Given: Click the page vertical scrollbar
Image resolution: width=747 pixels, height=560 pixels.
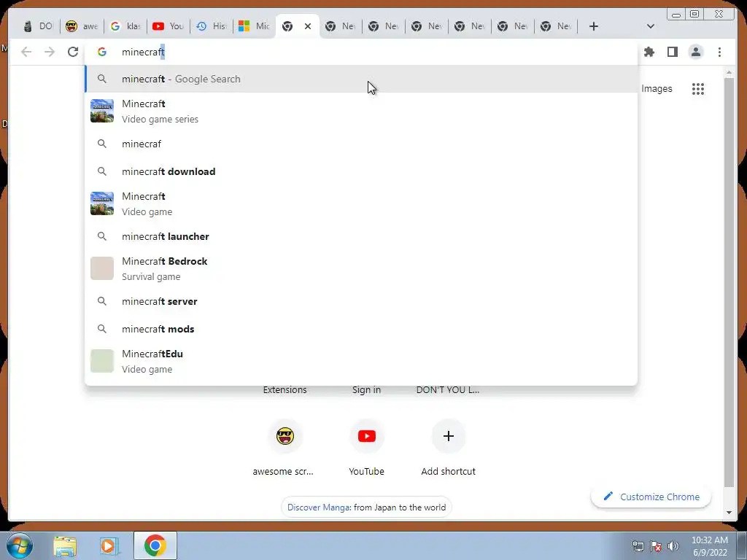Looking at the screenshot, I should pyautogui.click(x=729, y=281).
